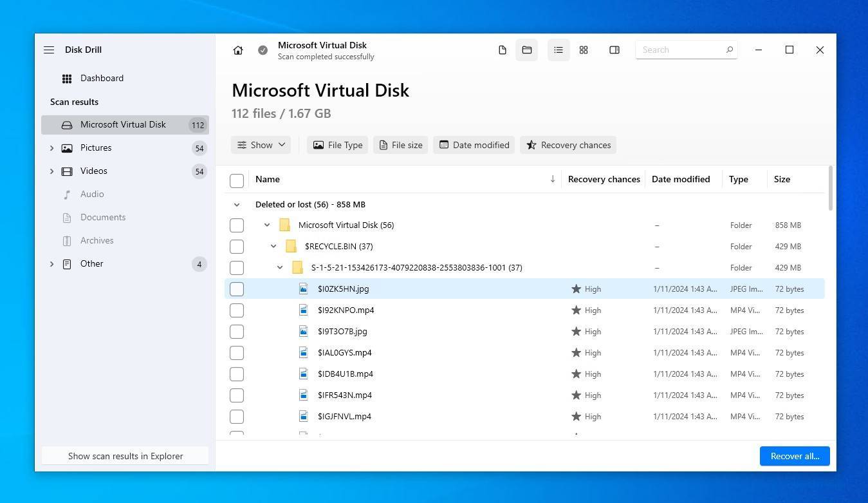868x503 pixels.
Task: Open the Recovery chances filter
Action: (568, 145)
